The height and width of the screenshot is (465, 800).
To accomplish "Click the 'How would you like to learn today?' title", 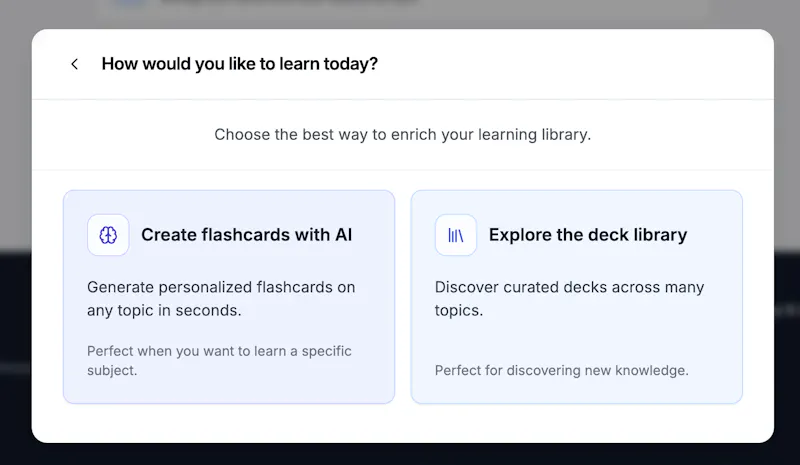I will click(240, 64).
